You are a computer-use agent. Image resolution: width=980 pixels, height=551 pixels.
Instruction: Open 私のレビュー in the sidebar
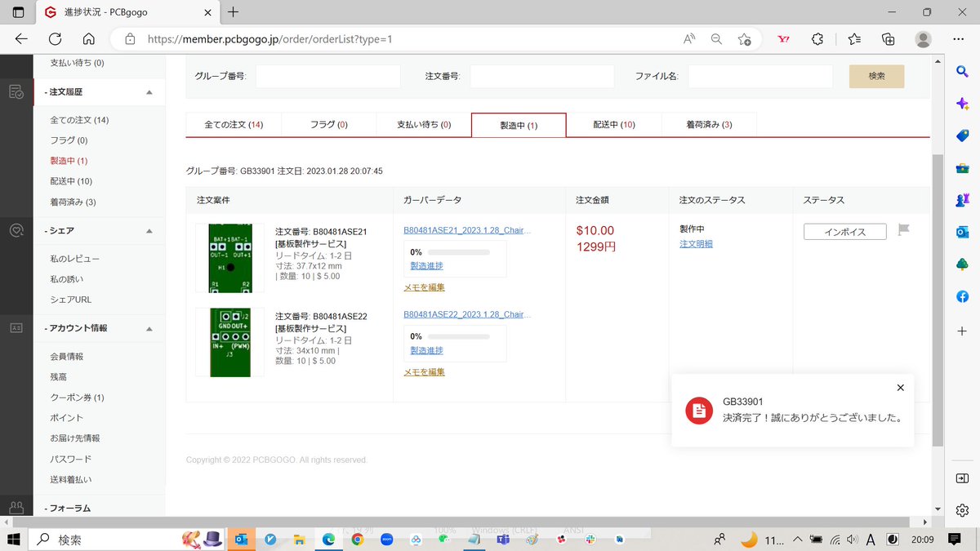click(x=75, y=259)
